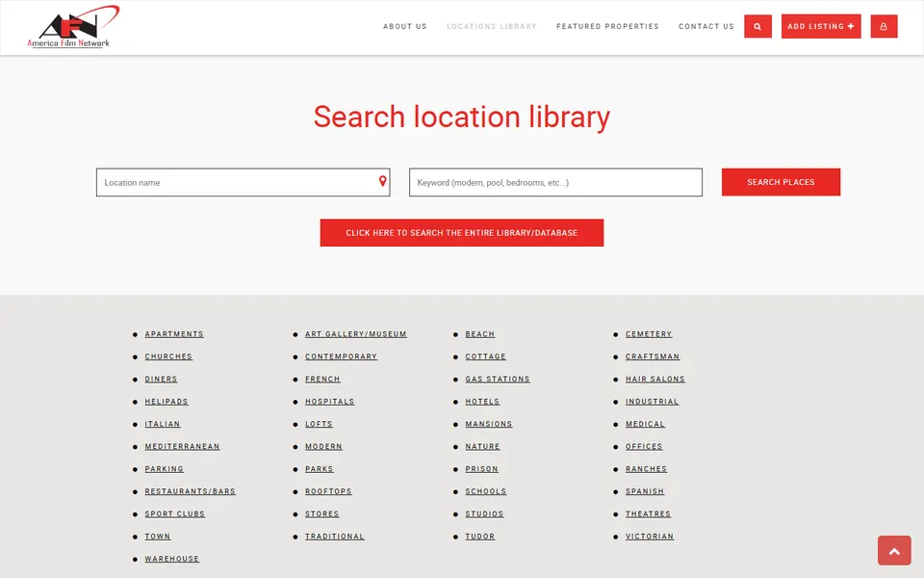Select the Parks category link
Screen dimensions: 924x578
click(x=320, y=469)
